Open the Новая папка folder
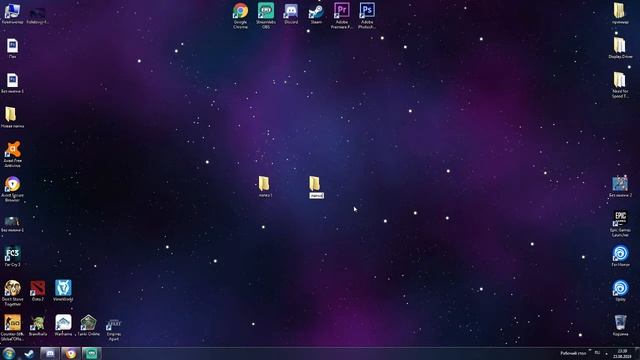 pyautogui.click(x=12, y=118)
